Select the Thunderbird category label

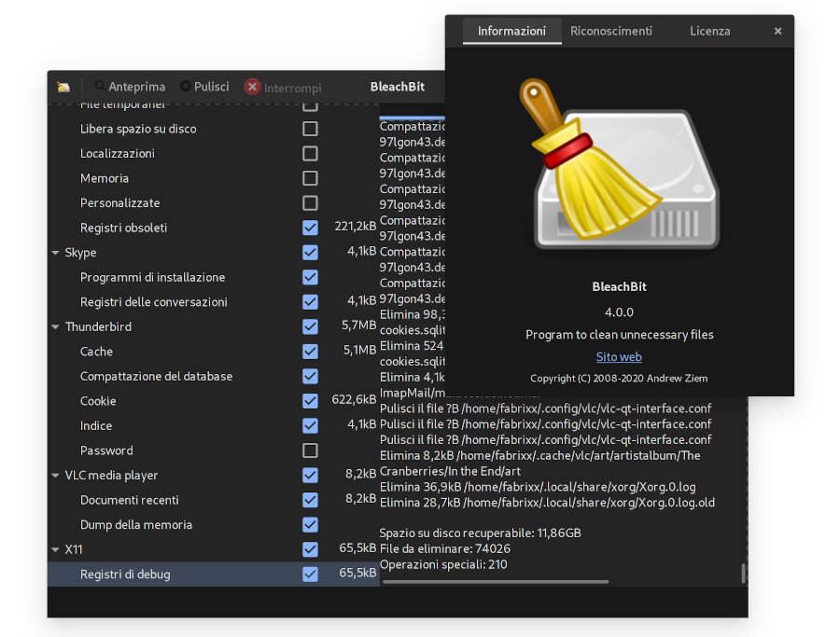[x=98, y=326]
